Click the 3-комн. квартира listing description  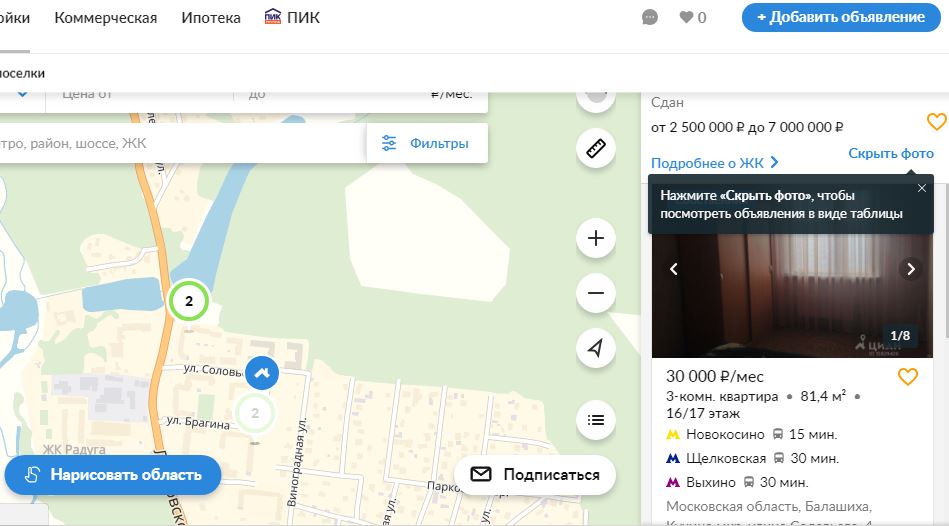[722, 396]
